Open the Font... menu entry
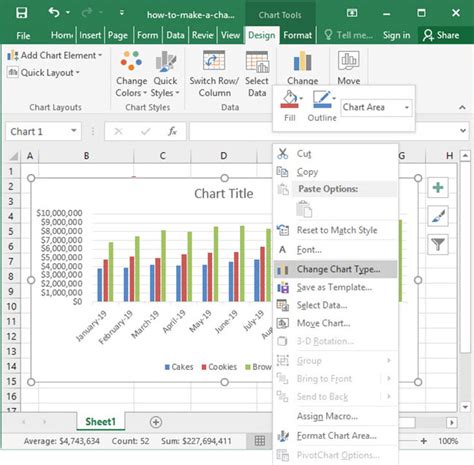Screen dimensions: 474x465 click(x=336, y=250)
